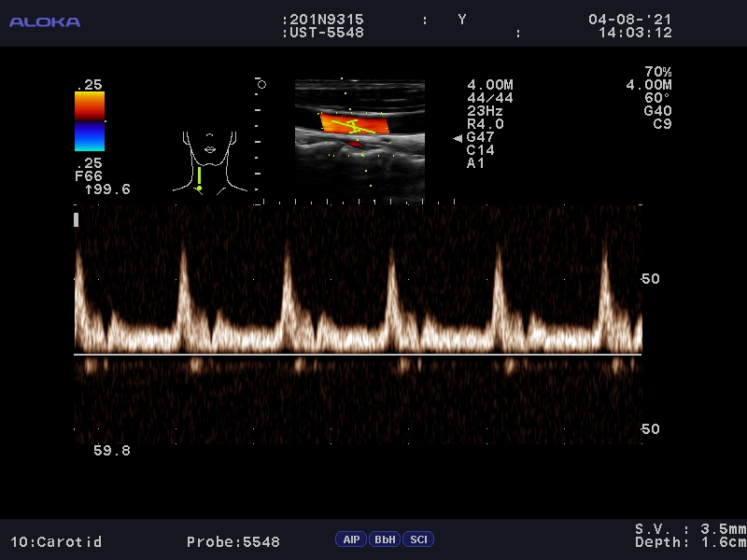
Task: Click the G40 Doppler gain value
Action: click(657, 111)
